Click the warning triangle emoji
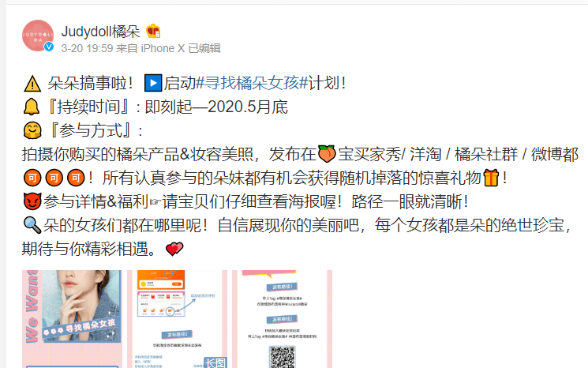This screenshot has width=588, height=368. pyautogui.click(x=32, y=84)
